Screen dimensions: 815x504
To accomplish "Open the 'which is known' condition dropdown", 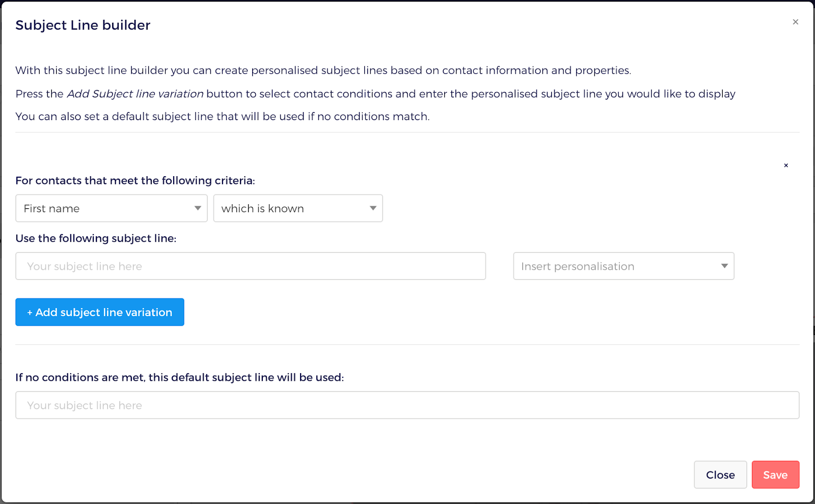I will pyautogui.click(x=297, y=208).
